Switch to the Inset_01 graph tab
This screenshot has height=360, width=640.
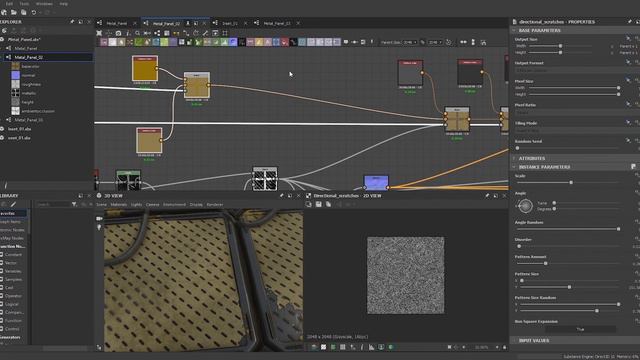(230, 23)
